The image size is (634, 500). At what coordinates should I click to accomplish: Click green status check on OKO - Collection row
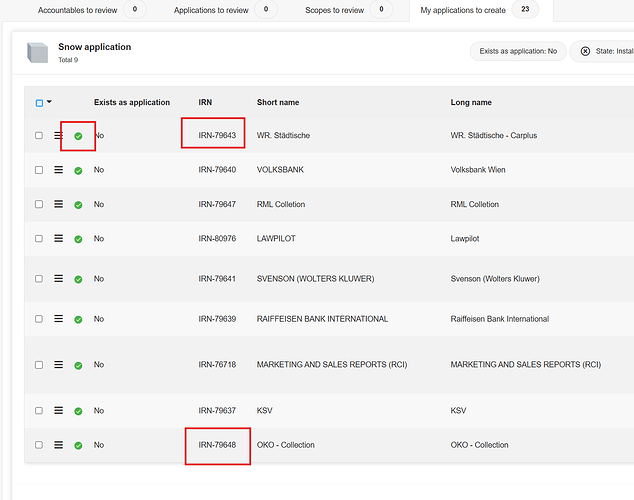tap(78, 445)
